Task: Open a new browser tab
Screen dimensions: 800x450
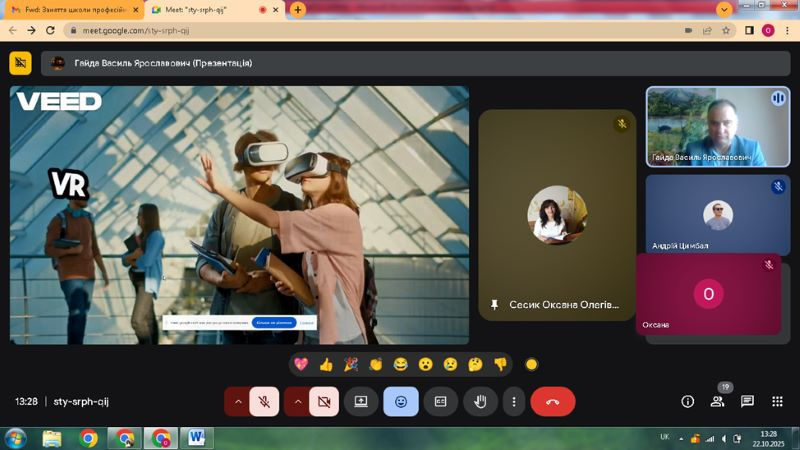Action: point(298,9)
